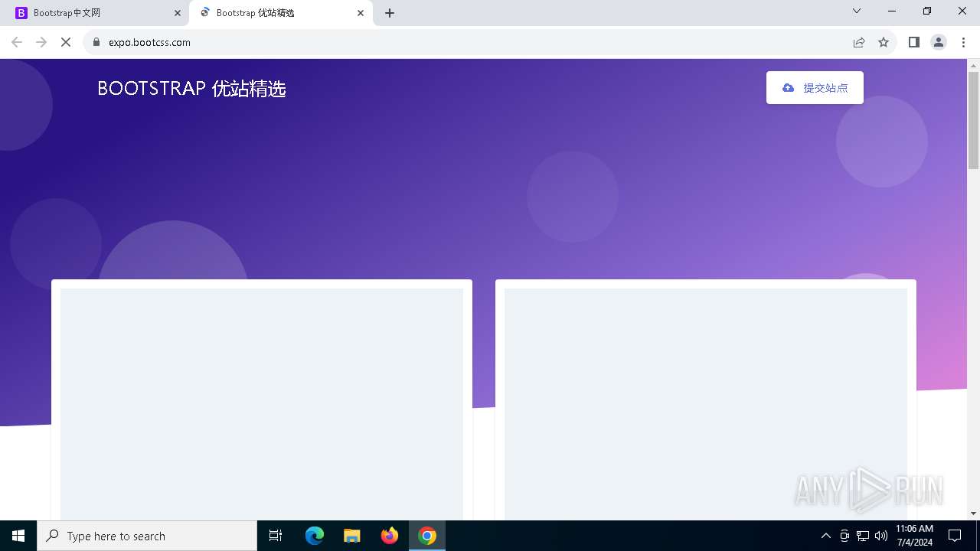
Task: Click the scrollbar down arrow
Action: (x=974, y=514)
